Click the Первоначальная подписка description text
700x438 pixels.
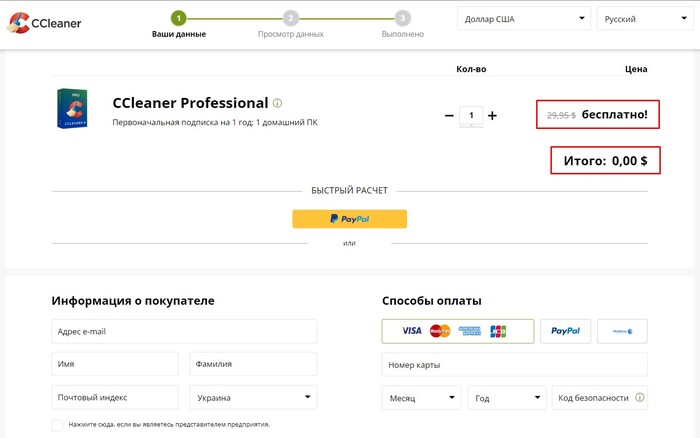point(215,122)
